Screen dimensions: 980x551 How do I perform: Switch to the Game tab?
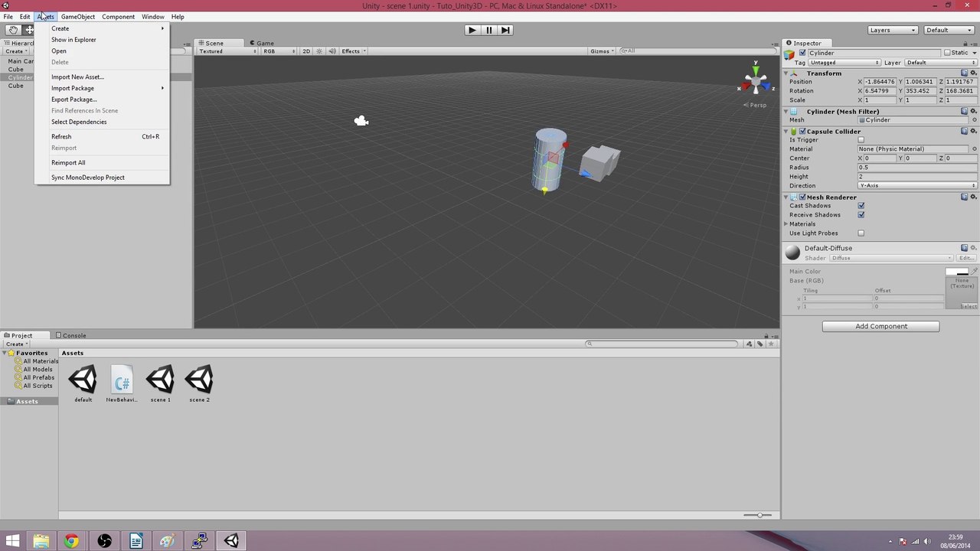point(261,43)
